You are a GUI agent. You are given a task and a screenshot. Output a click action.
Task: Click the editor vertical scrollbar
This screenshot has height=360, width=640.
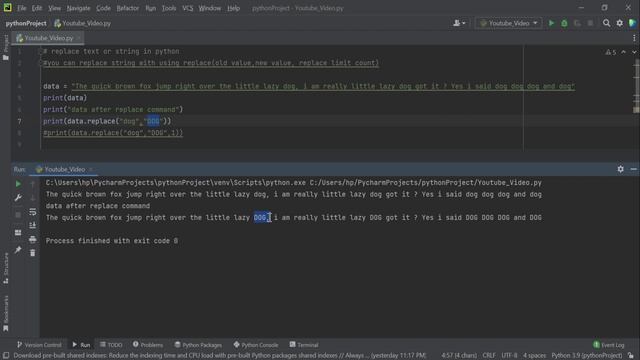[x=637, y=86]
